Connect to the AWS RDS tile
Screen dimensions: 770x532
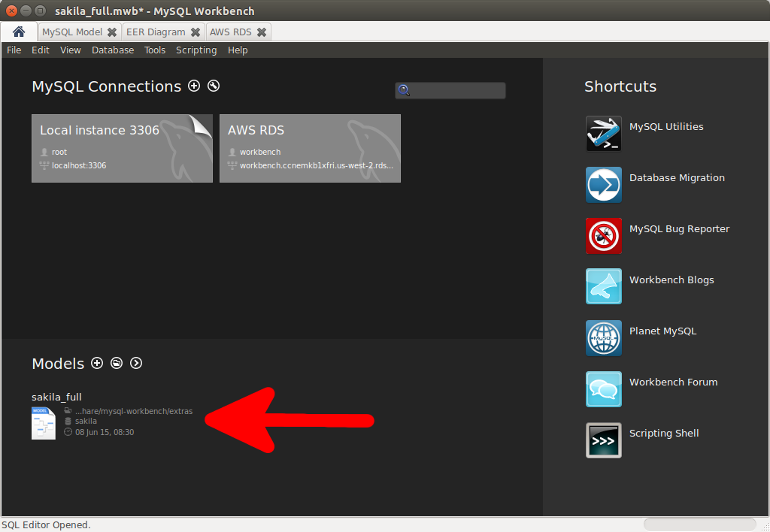pyautogui.click(x=310, y=148)
